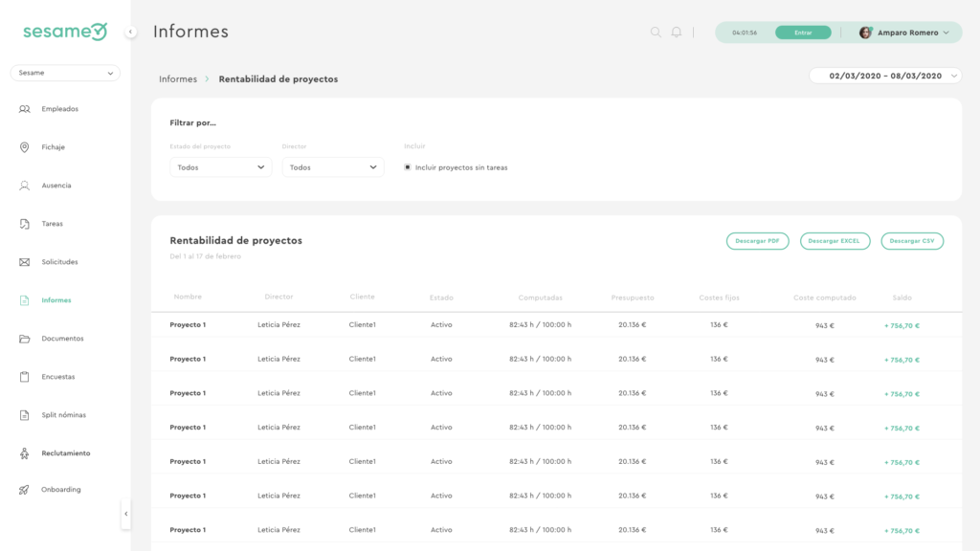Click the Informes report icon
This screenshot has width=980, height=551.
pyautogui.click(x=24, y=300)
